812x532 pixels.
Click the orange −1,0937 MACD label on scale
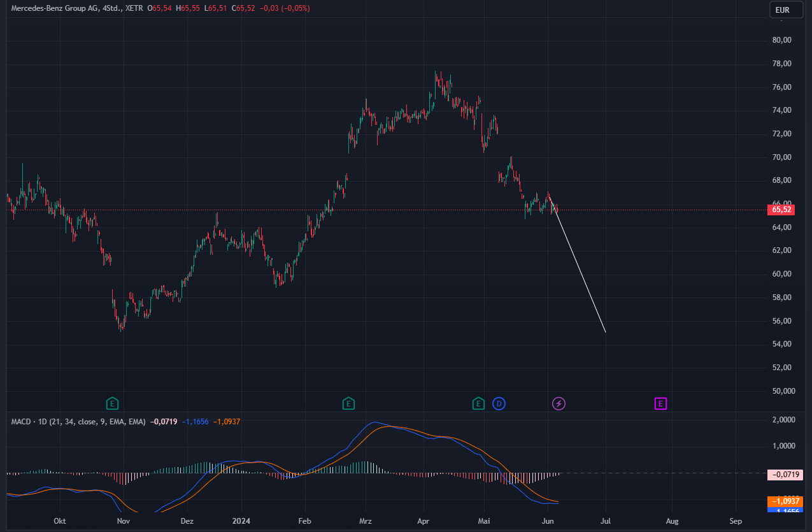click(786, 502)
